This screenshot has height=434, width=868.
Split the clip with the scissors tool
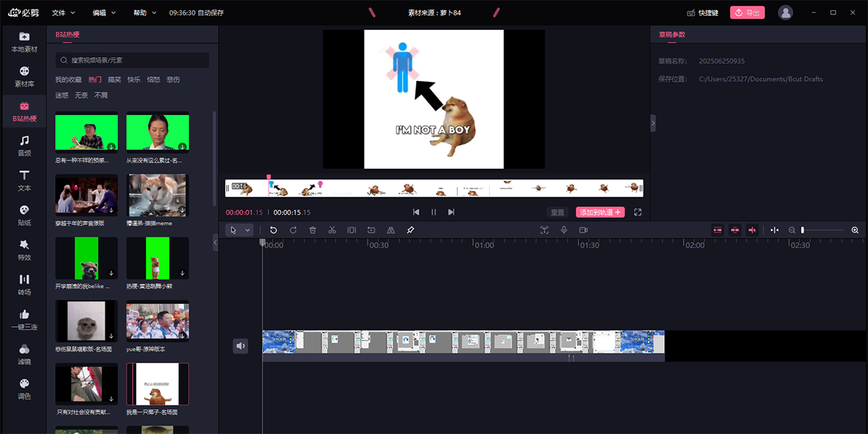pyautogui.click(x=332, y=229)
